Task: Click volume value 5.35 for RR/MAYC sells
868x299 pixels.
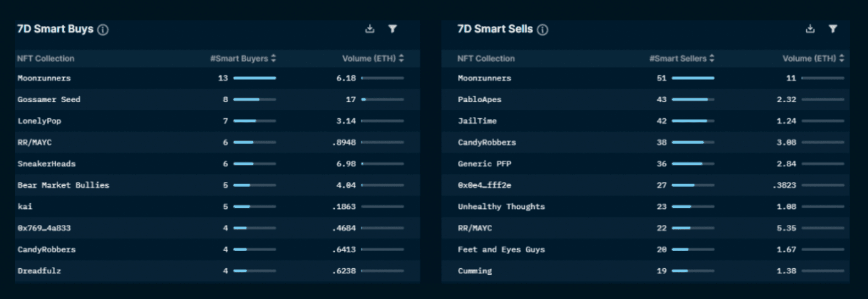Action: coord(787,228)
